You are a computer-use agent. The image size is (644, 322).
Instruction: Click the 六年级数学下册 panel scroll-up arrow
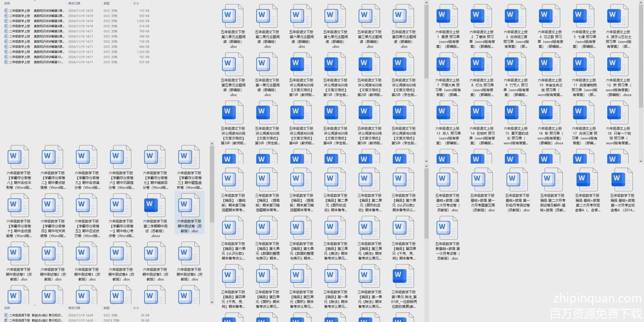pos(212,144)
